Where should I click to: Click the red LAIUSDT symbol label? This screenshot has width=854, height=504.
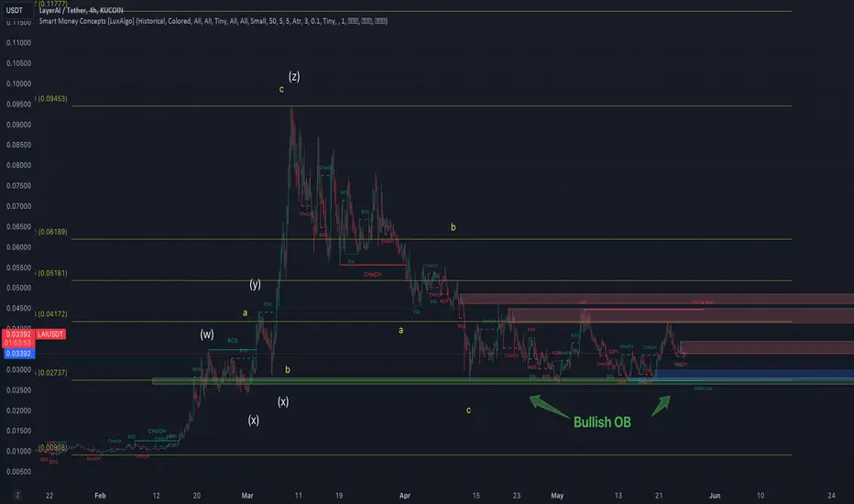(50, 334)
